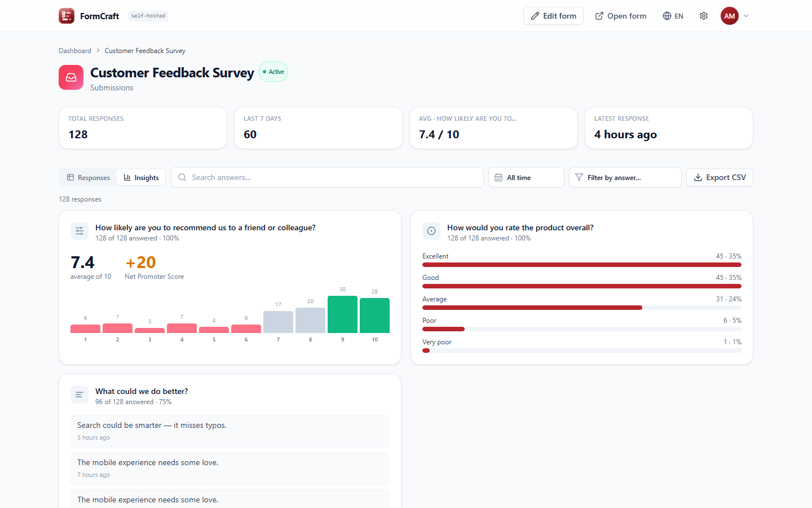Click the Export CSV button
This screenshot has height=508, width=812.
[x=720, y=177]
